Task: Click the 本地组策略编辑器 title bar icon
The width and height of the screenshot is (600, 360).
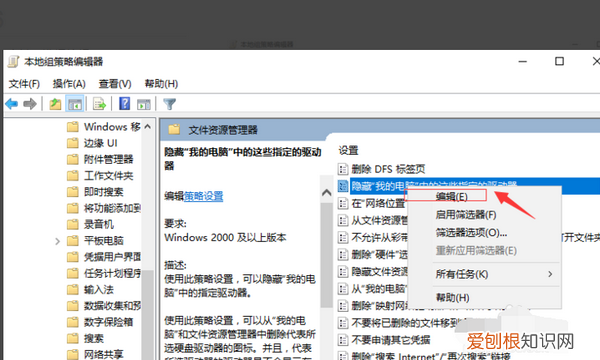Action: 13,62
